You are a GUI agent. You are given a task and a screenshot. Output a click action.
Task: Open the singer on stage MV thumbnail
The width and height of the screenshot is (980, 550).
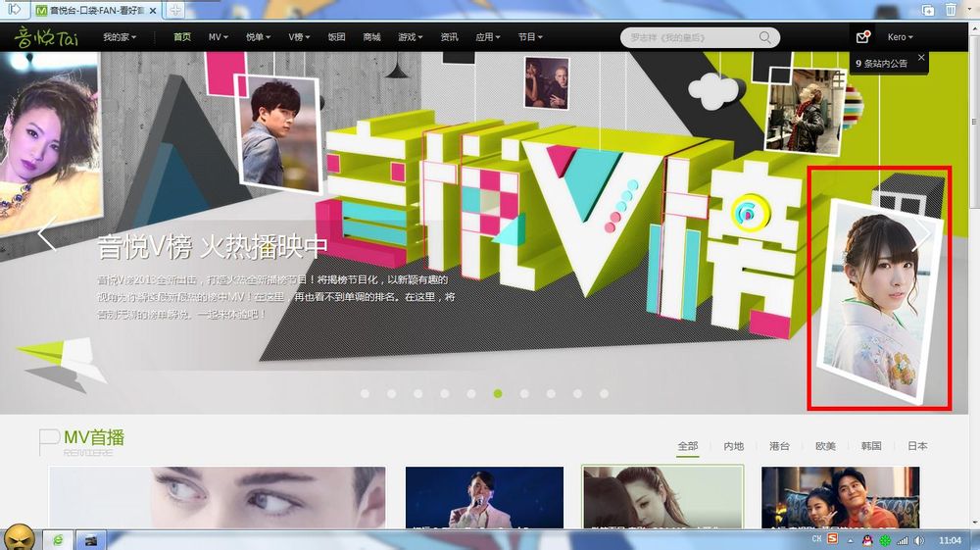pos(484,498)
